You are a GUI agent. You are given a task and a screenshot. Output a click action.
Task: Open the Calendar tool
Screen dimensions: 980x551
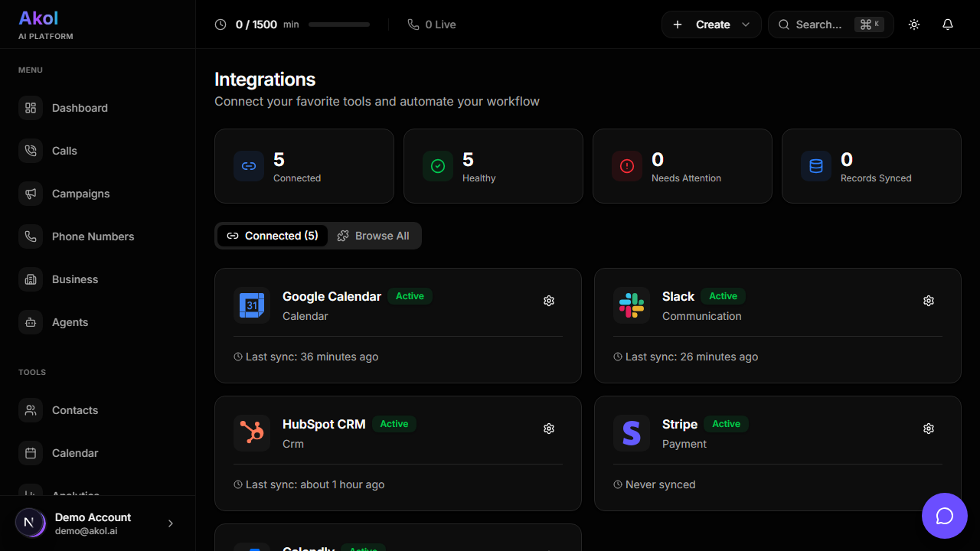pos(74,453)
